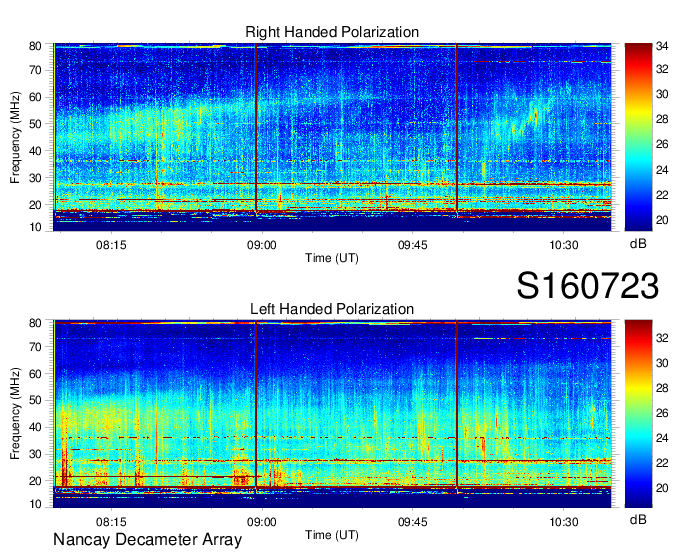The width and height of the screenshot is (680, 552).
Task: Click the 26 dB label on bottom colorbar
Action: coord(662,413)
